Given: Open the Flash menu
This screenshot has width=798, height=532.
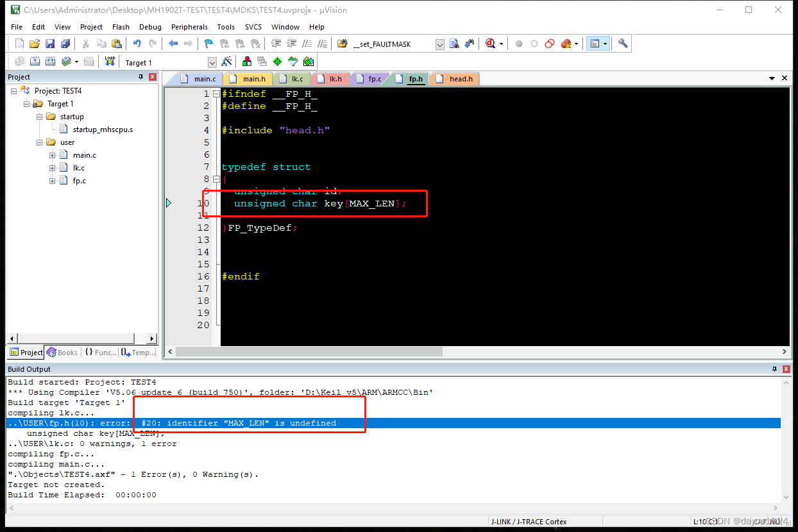Looking at the screenshot, I should (121, 27).
